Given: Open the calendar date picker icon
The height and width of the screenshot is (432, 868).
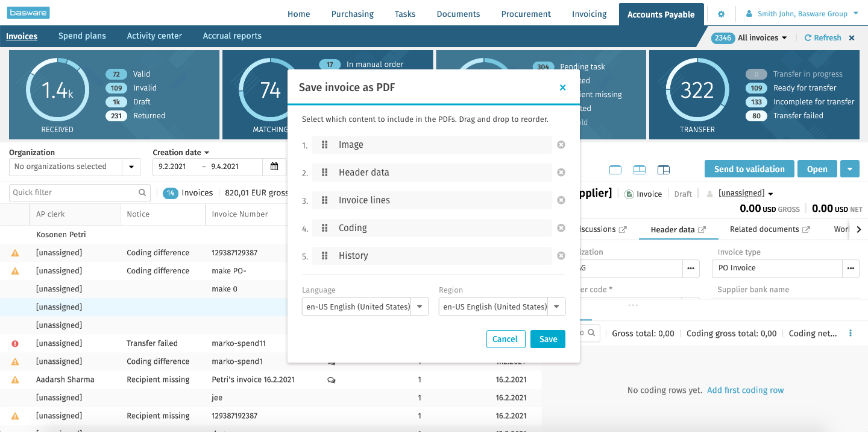Looking at the screenshot, I should (274, 167).
